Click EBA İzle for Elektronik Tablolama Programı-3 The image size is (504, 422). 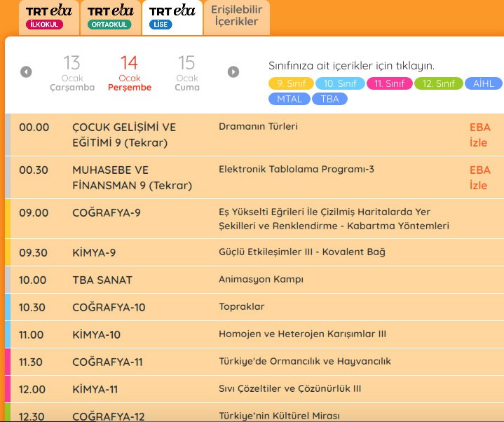coord(479,177)
